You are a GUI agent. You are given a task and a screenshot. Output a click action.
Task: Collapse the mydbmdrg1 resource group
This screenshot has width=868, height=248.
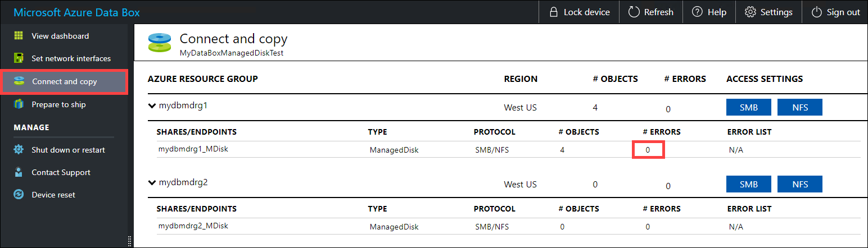point(152,105)
